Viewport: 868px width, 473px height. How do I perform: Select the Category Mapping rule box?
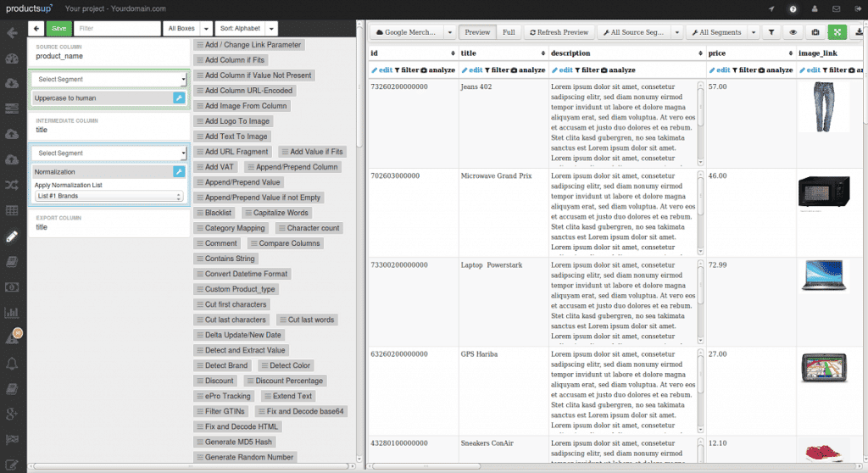[231, 228]
